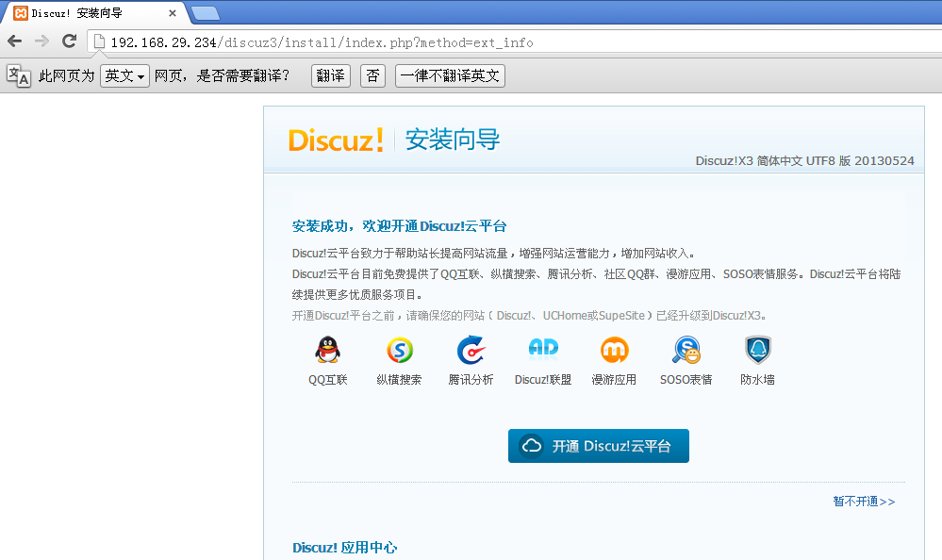Click the translate icon in the bar
Image resolution: width=942 pixels, height=560 pixels.
[19, 75]
